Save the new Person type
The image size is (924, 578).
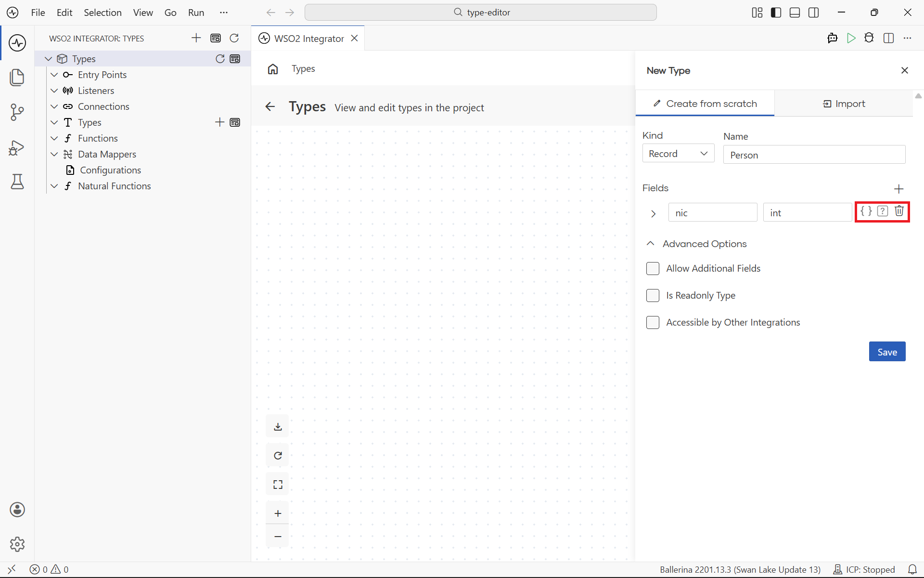pos(887,352)
